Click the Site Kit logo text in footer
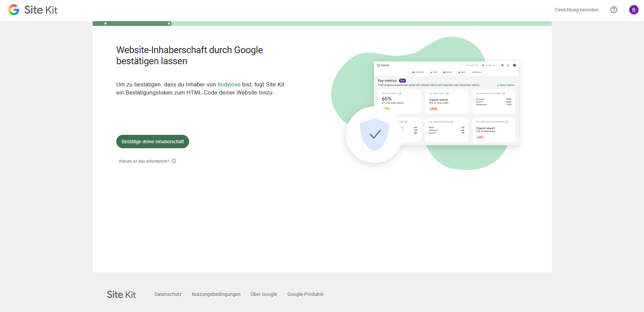 [x=121, y=295]
